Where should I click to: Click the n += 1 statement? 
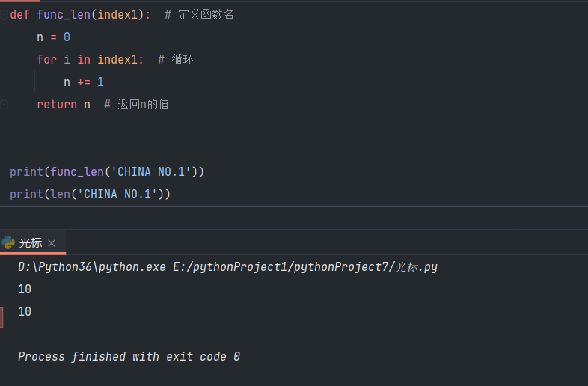pos(83,82)
